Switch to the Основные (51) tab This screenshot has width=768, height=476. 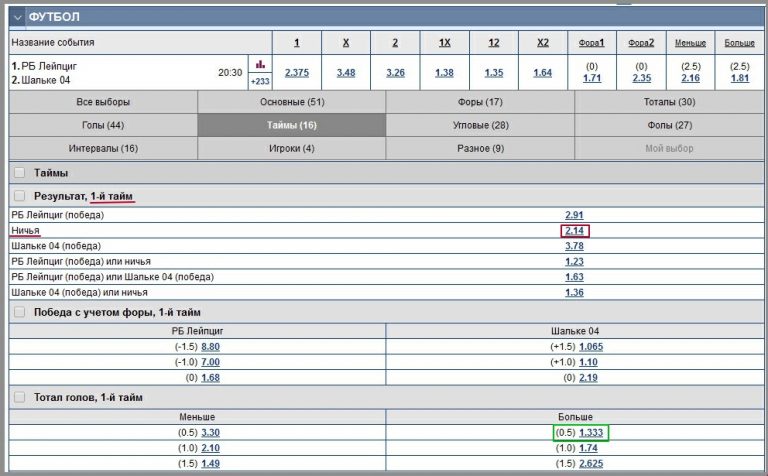tap(292, 102)
